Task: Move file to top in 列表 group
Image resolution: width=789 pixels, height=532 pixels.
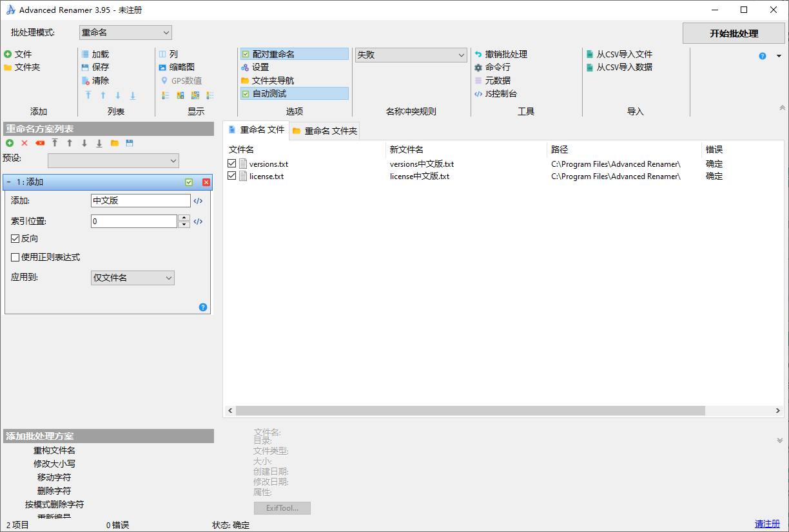Action: point(88,95)
